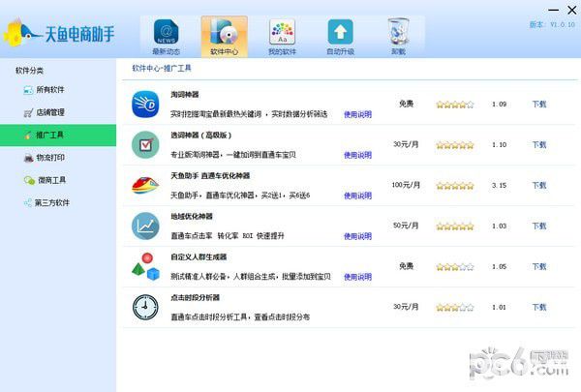Select 所有软件 category in sidebar
This screenshot has height=392, width=581.
(44, 90)
